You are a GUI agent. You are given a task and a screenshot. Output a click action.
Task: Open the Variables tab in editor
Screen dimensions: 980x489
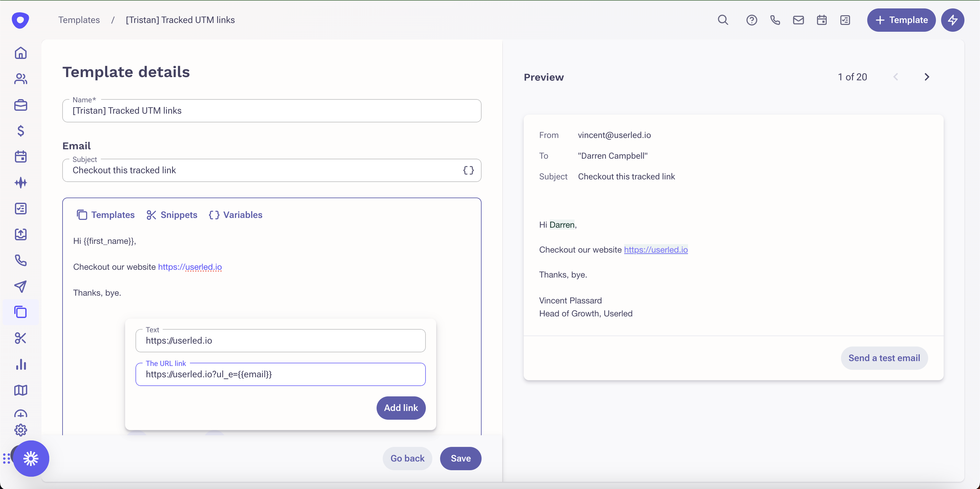pyautogui.click(x=236, y=215)
